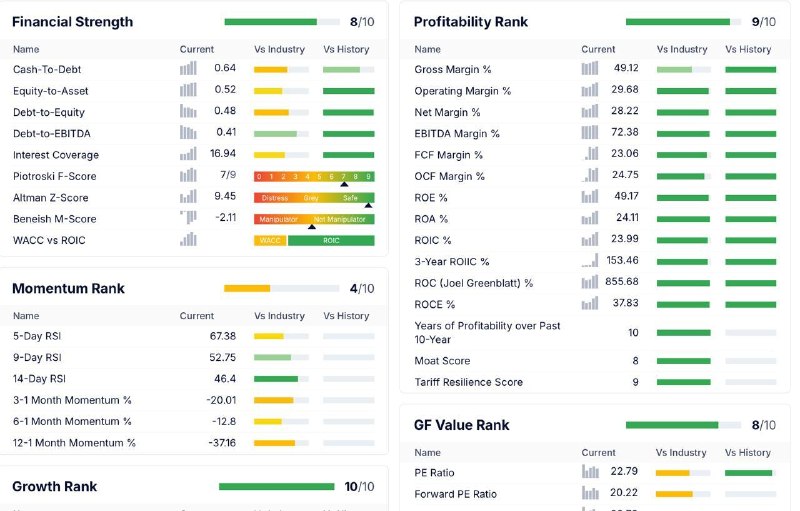Viewport: 800px width, 511px height.
Task: Click the FCF Margin % mini chart icon
Action: [x=589, y=154]
